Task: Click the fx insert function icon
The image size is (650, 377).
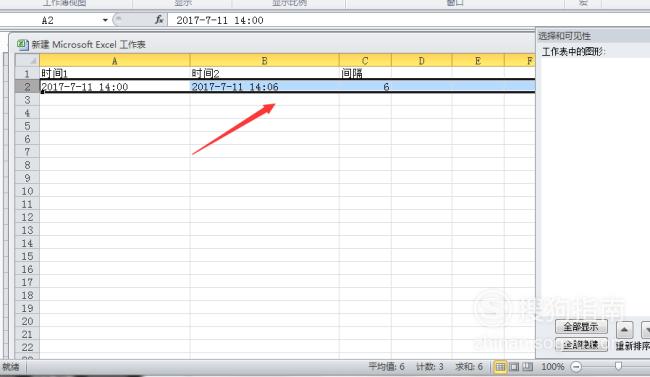Action: click(159, 20)
